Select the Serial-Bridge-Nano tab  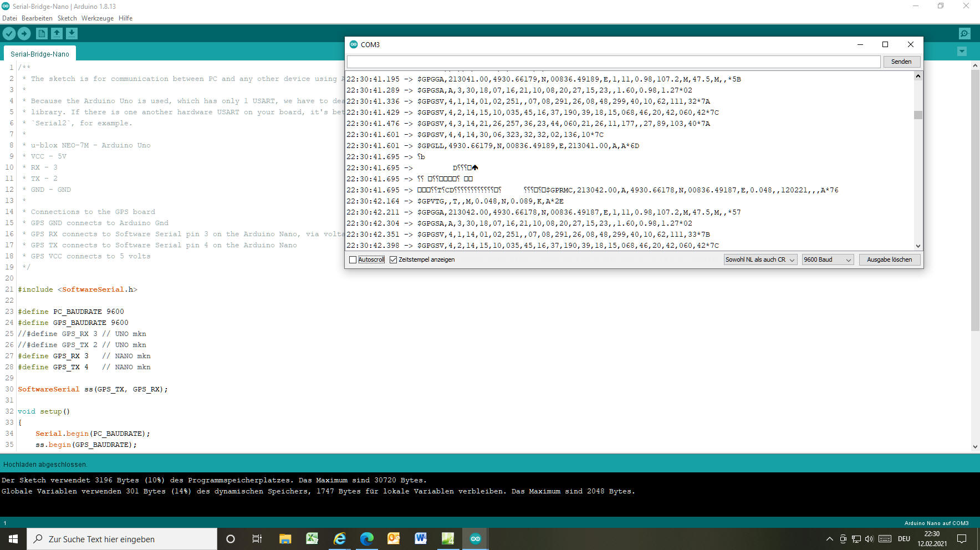point(40,54)
